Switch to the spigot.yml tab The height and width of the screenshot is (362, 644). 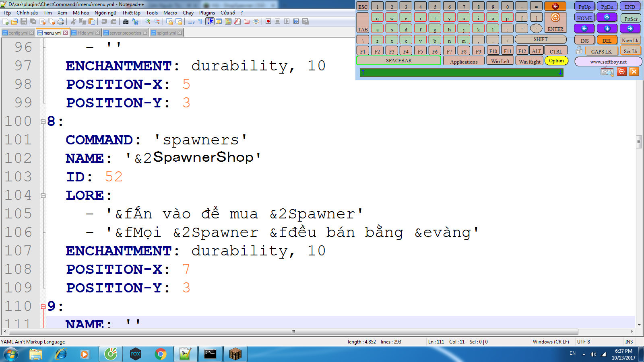[166, 33]
